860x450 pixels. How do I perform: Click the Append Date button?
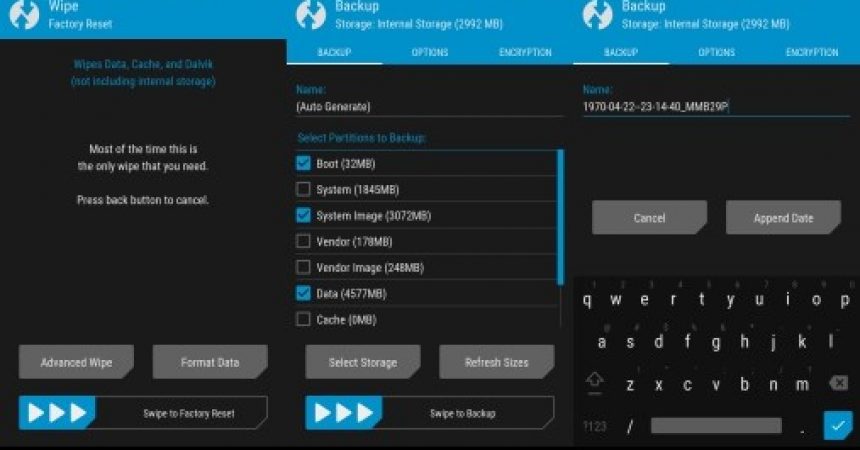pyautogui.click(x=783, y=218)
